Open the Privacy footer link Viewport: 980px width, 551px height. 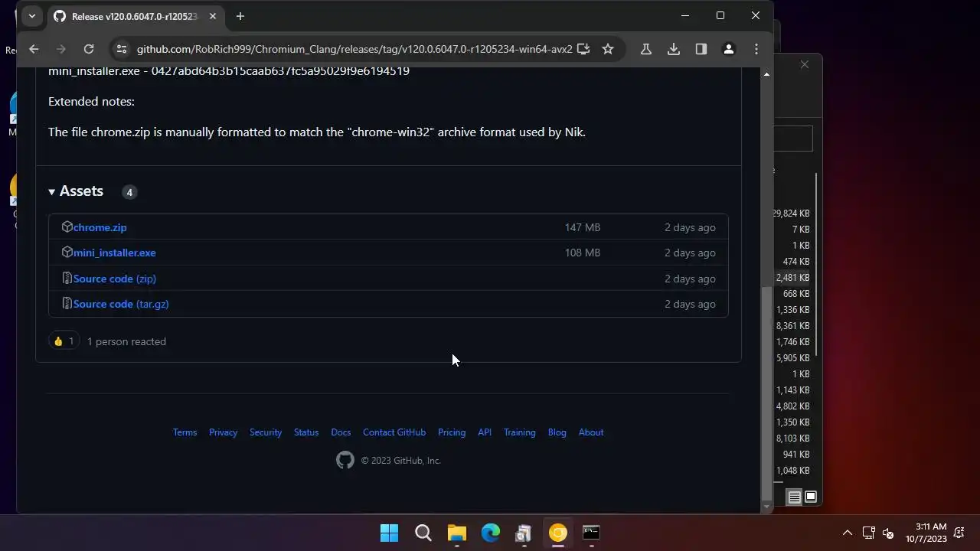[x=223, y=432]
